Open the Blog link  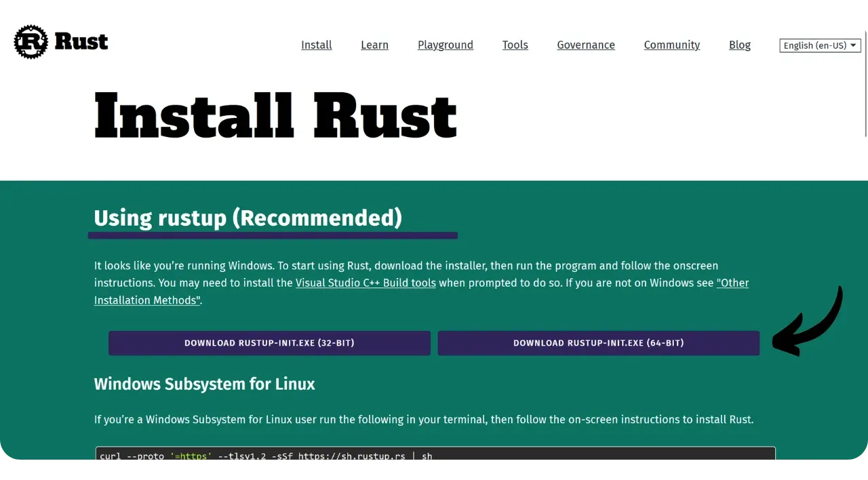coord(740,45)
